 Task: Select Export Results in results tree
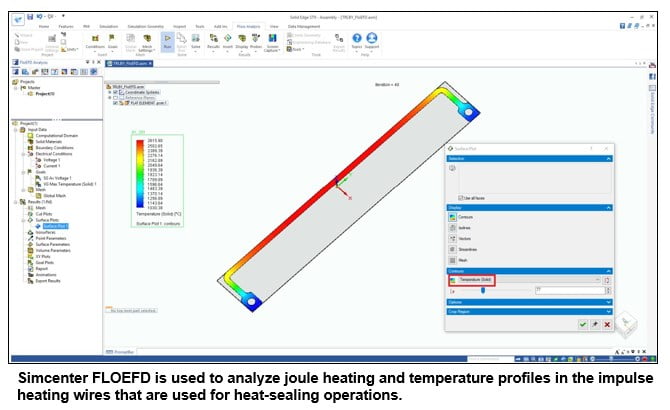48,281
